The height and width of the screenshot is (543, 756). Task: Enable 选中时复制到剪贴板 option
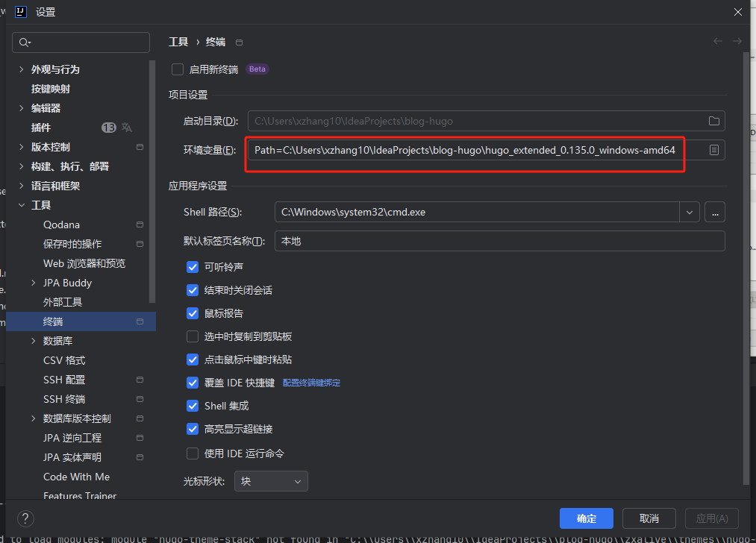[193, 336]
